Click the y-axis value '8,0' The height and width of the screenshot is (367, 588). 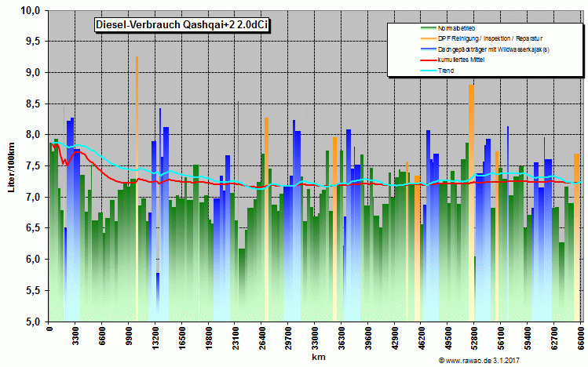click(x=33, y=135)
